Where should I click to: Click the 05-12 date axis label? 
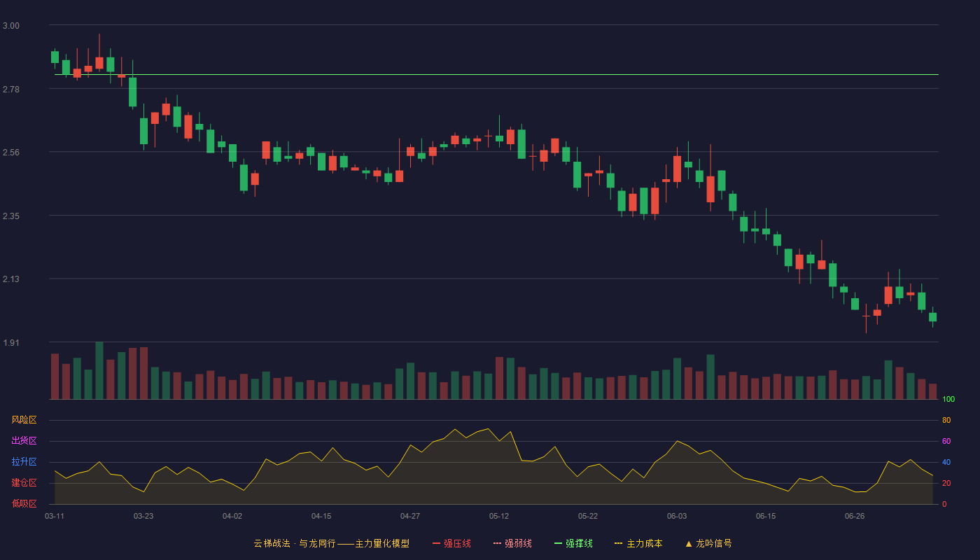(x=499, y=516)
